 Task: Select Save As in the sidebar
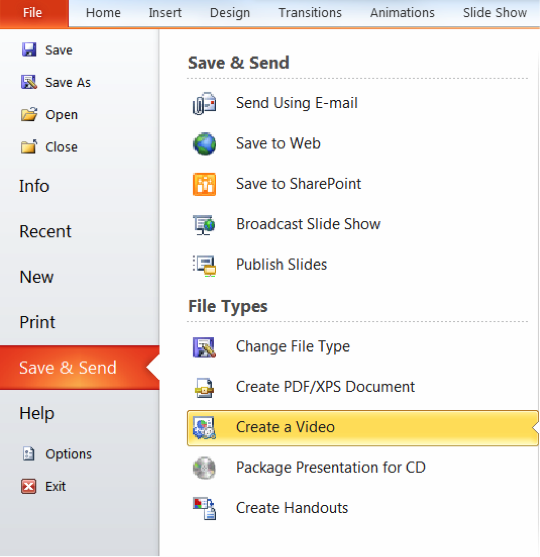pos(68,82)
